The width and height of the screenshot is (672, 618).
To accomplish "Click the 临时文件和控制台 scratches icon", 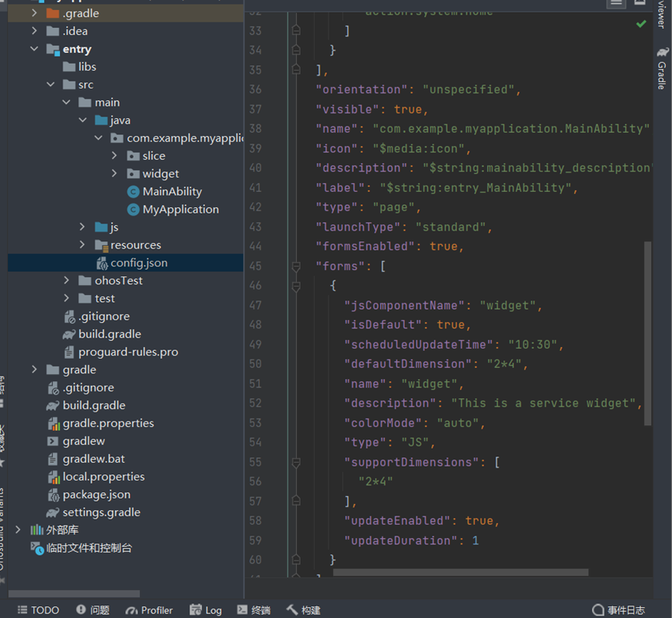I will point(37,548).
